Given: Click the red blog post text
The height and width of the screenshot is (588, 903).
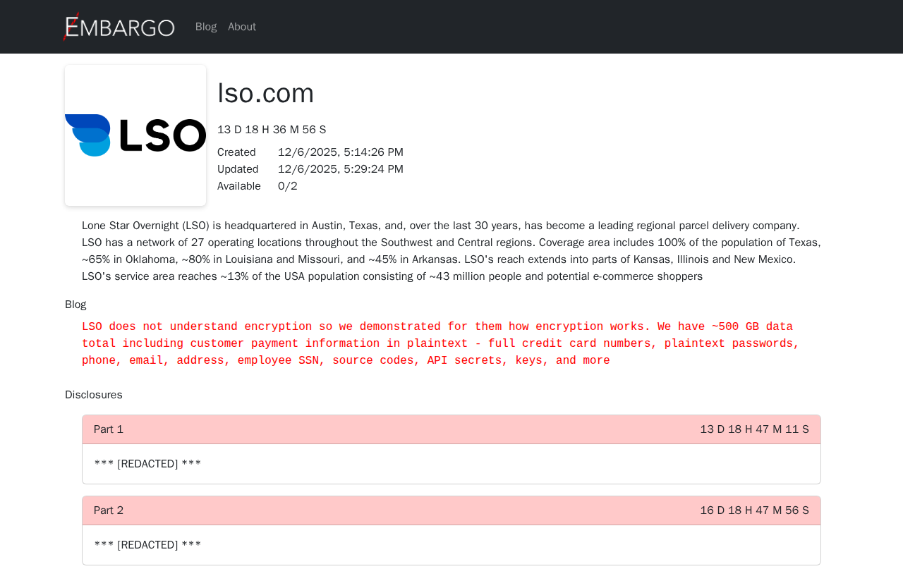Looking at the screenshot, I should tap(440, 344).
